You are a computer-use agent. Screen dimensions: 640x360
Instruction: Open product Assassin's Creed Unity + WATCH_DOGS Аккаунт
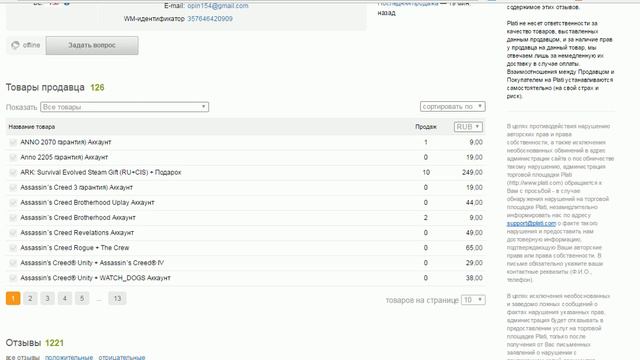96,278
